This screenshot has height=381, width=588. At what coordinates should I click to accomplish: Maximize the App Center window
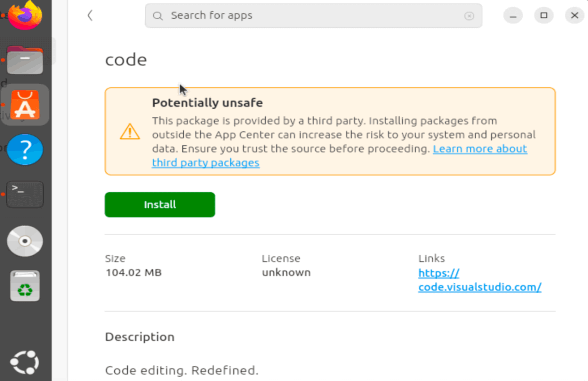click(544, 16)
